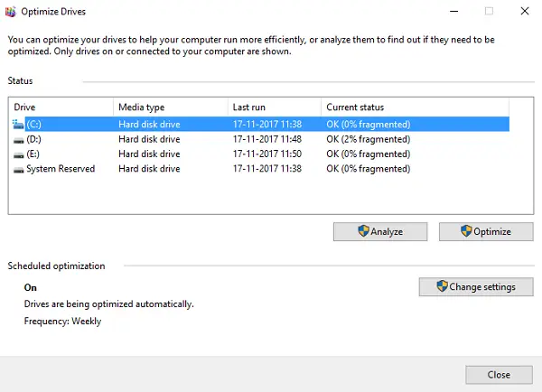Close the window using the title bar X
542x392 pixels.
tap(526, 12)
